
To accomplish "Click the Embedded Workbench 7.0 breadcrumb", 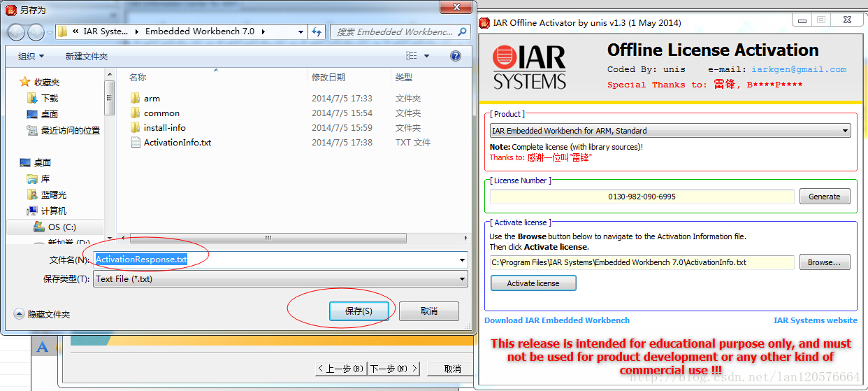I will [200, 31].
